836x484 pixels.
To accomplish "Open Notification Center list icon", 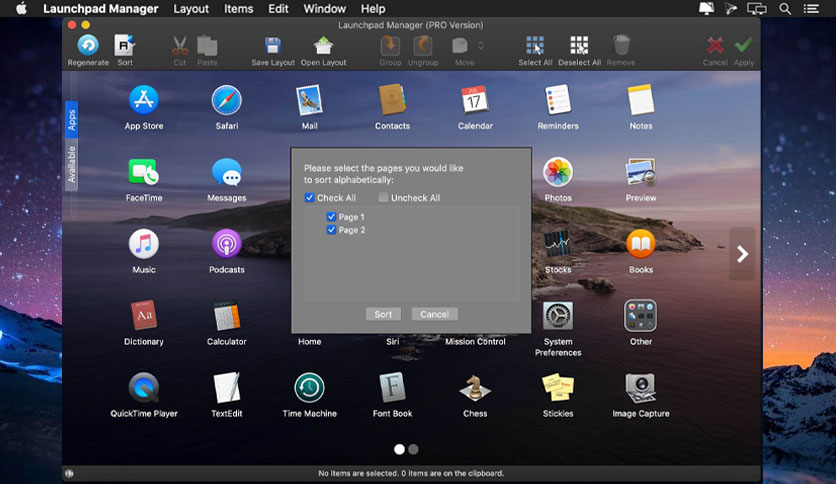I will [x=811, y=9].
